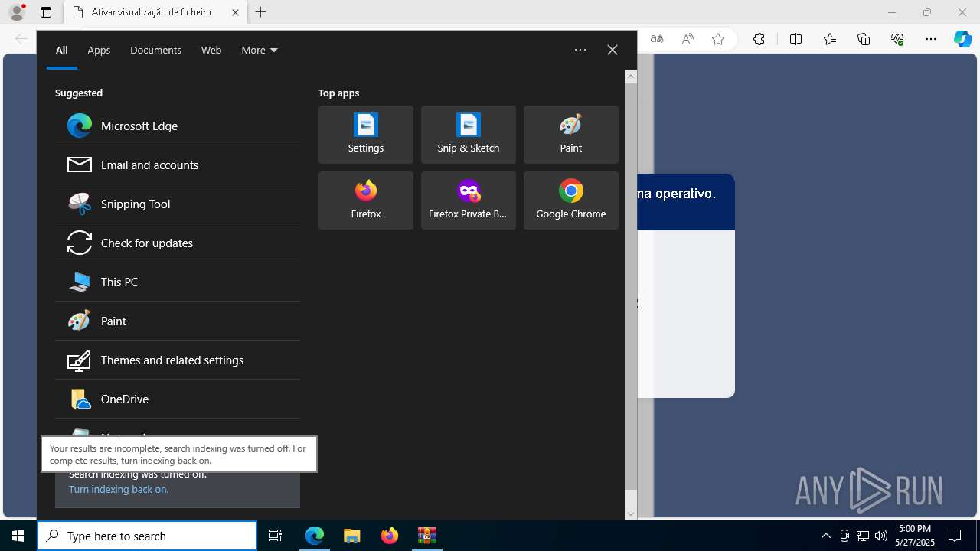Launch Firefox Private Browsing tile

pyautogui.click(x=469, y=201)
